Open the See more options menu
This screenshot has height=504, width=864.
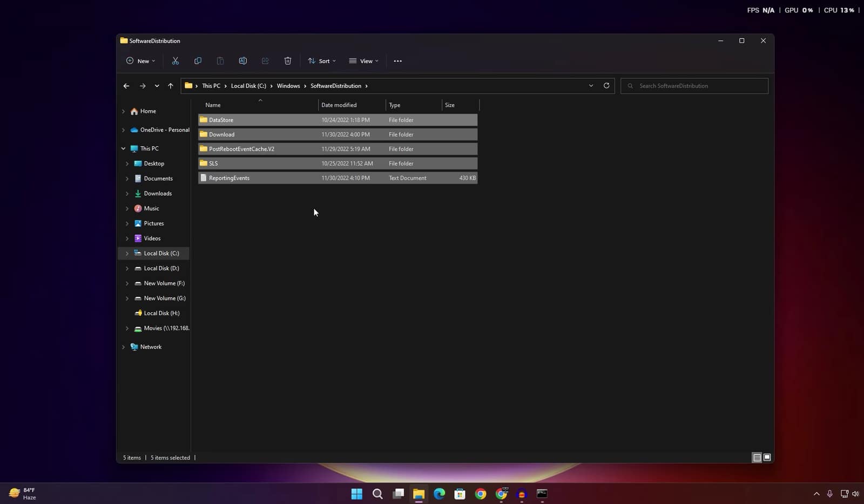tap(398, 61)
